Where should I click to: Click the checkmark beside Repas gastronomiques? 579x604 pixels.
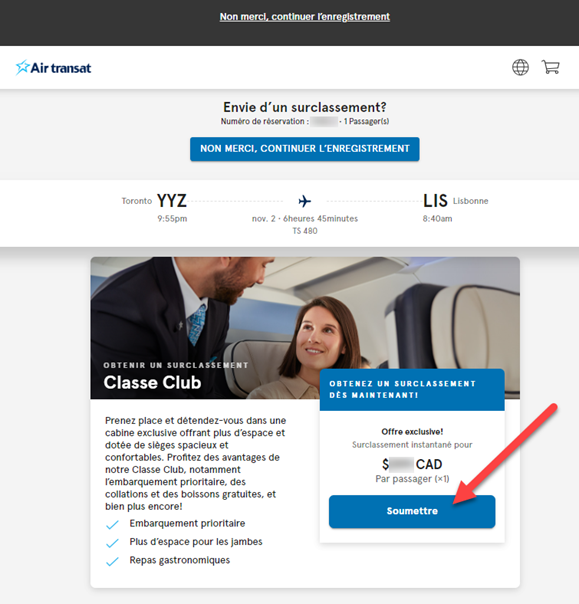click(x=112, y=561)
